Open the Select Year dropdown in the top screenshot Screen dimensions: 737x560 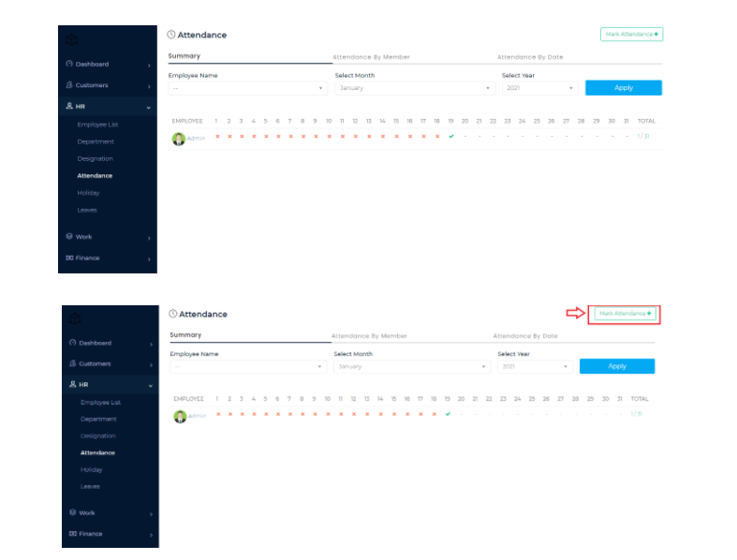pos(539,88)
